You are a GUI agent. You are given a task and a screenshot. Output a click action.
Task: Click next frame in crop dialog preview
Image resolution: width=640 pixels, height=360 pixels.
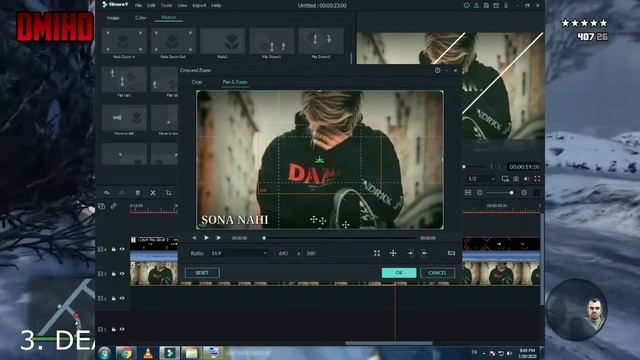(219, 238)
